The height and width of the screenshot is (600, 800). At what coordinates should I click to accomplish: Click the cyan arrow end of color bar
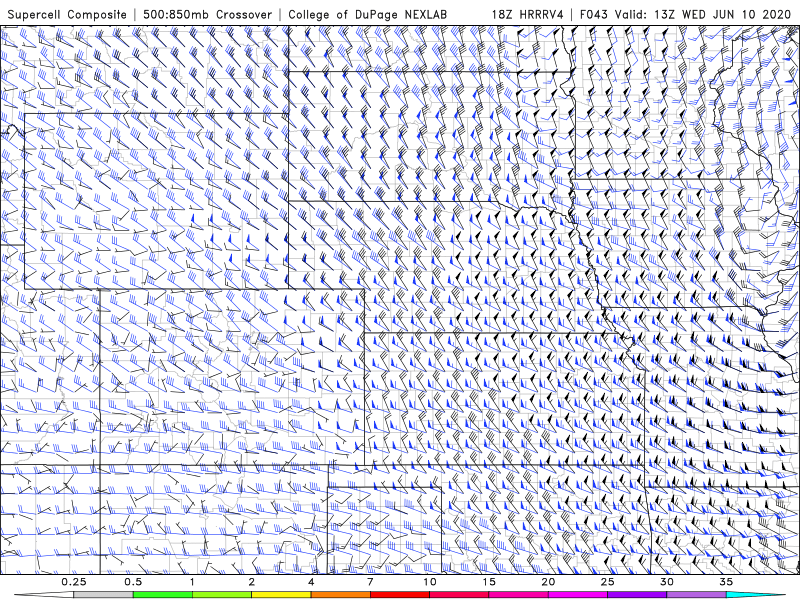(x=755, y=595)
